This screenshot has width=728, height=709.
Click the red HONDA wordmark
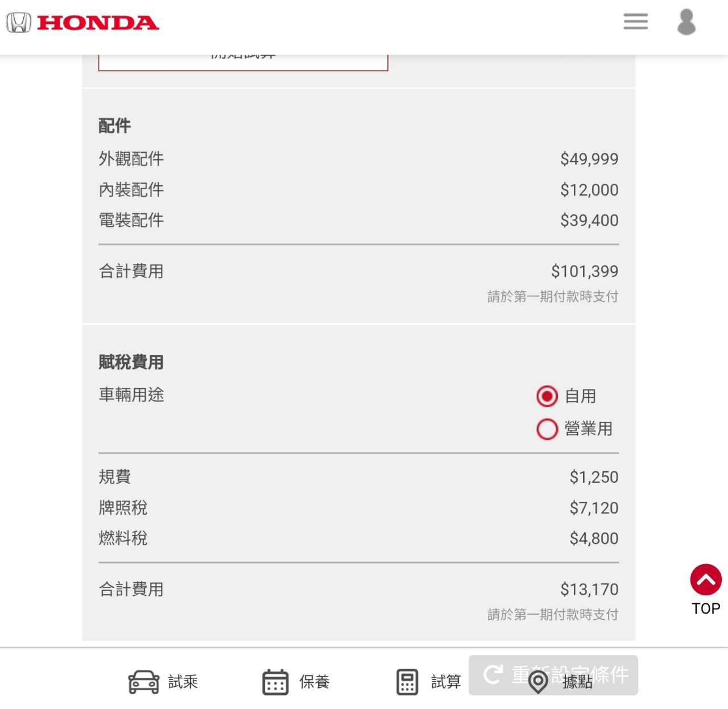[x=98, y=23]
